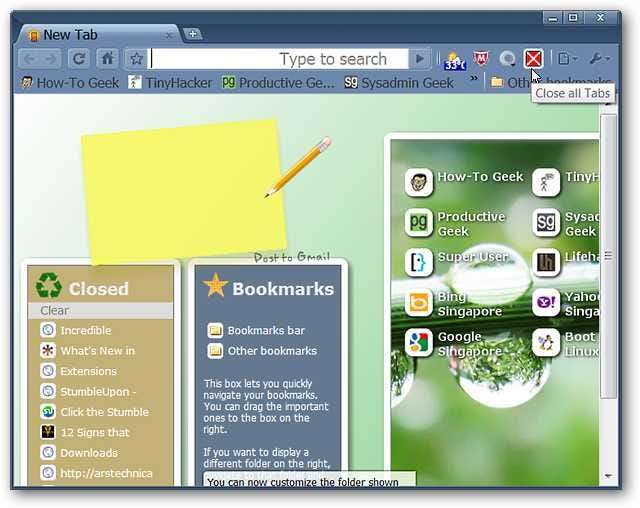Click the Post to Gmail label
The height and width of the screenshot is (508, 640).
click(292, 257)
